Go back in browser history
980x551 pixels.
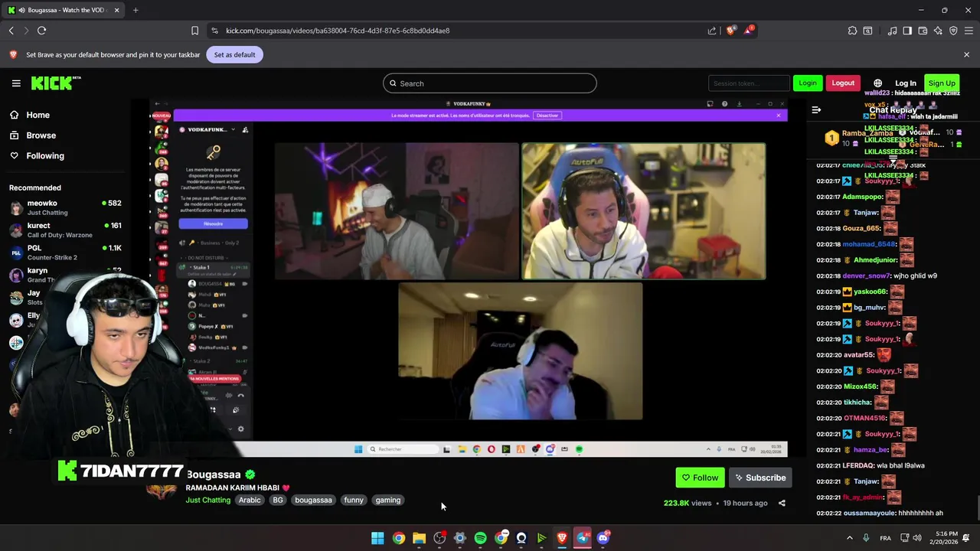point(11,31)
